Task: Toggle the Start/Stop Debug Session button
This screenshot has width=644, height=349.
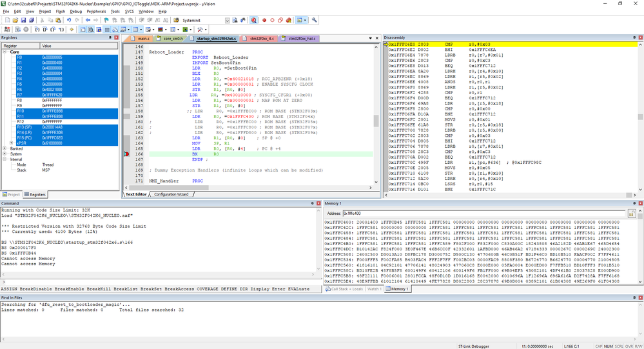Action: 254,20
